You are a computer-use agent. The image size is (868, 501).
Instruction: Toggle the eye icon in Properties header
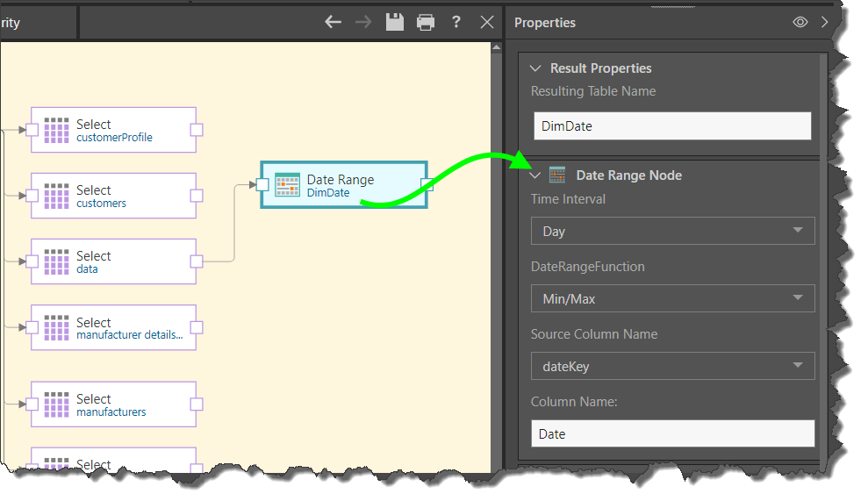800,23
